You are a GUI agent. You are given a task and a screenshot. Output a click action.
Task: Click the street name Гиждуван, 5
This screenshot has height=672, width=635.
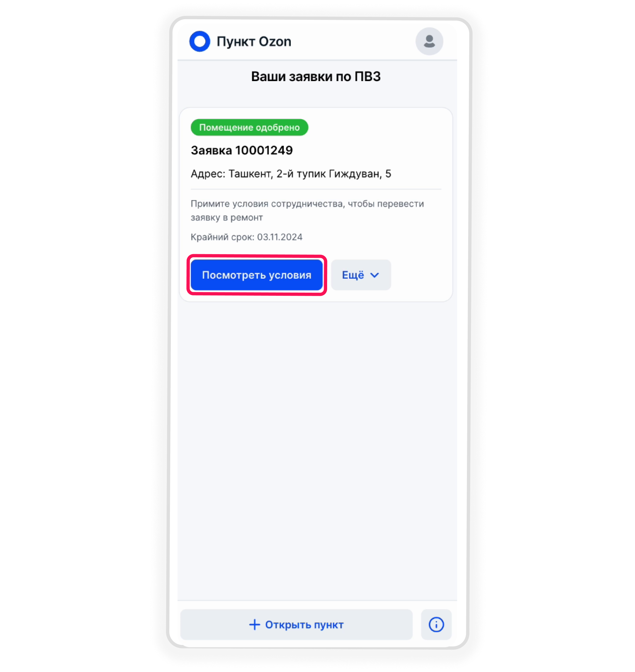[x=360, y=174]
